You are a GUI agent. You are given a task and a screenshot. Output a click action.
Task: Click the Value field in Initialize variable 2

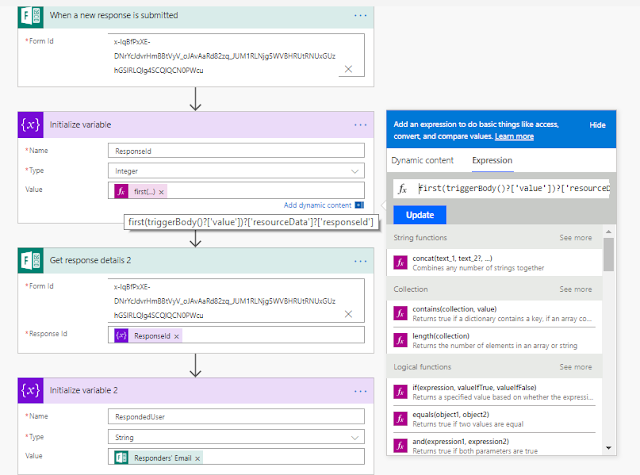pyautogui.click(x=236, y=457)
